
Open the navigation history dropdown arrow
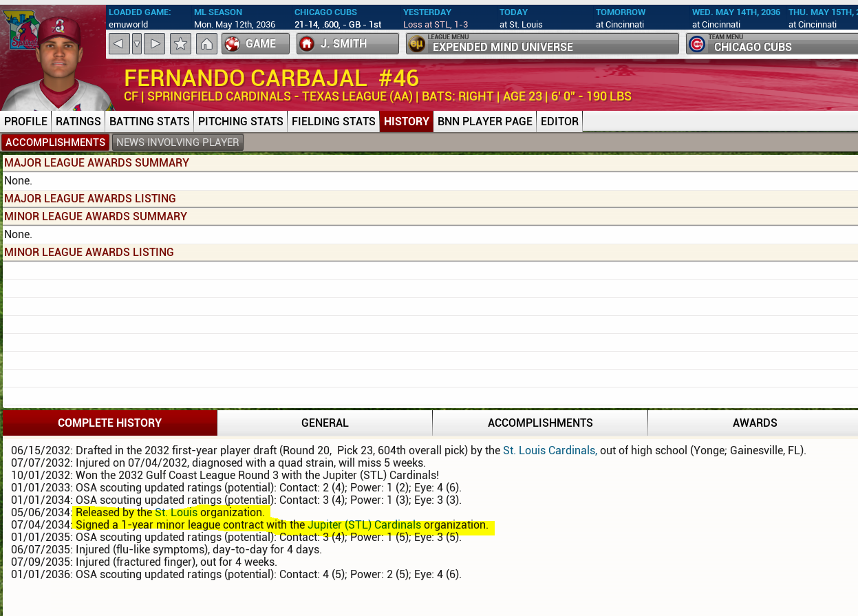coord(137,44)
